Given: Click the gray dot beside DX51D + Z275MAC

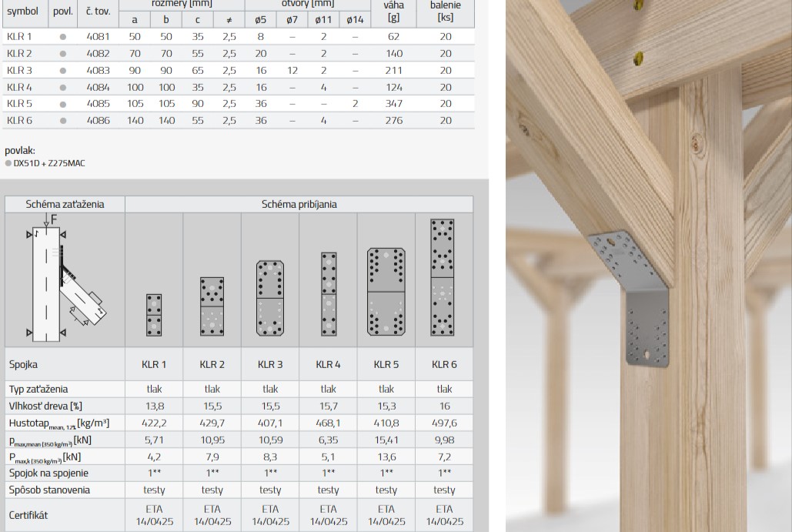Looking at the screenshot, I should point(8,162).
